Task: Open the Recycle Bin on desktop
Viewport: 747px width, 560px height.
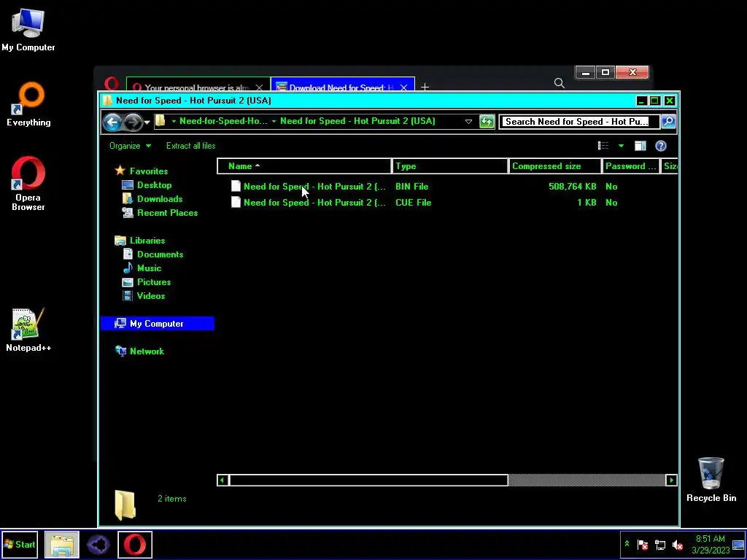Action: point(711,480)
